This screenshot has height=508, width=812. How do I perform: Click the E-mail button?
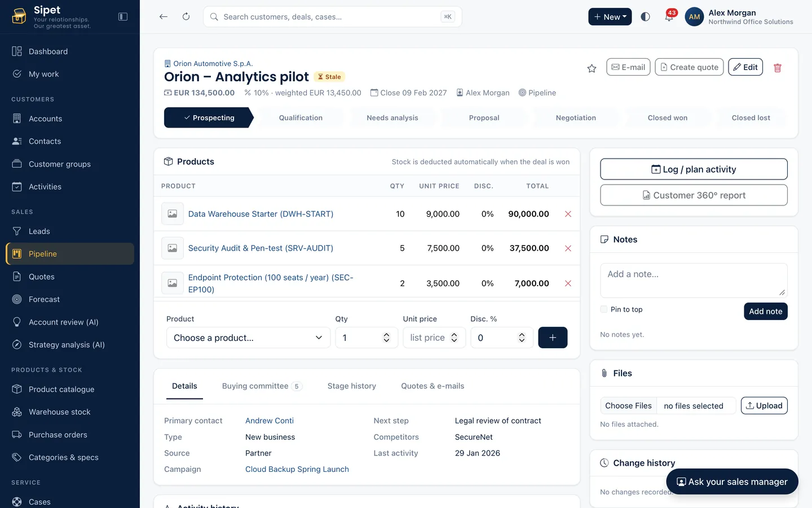click(x=628, y=67)
